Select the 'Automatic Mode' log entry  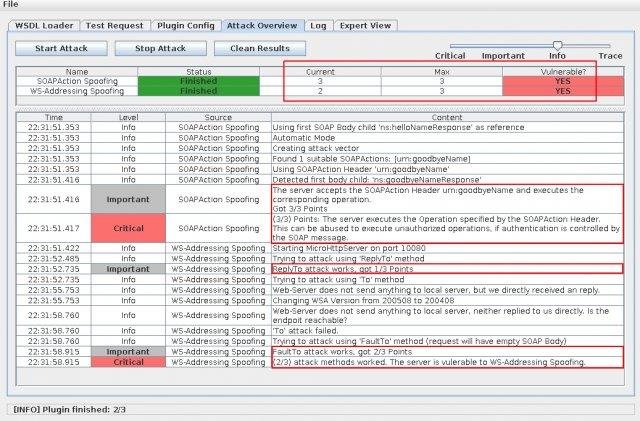tap(447, 138)
